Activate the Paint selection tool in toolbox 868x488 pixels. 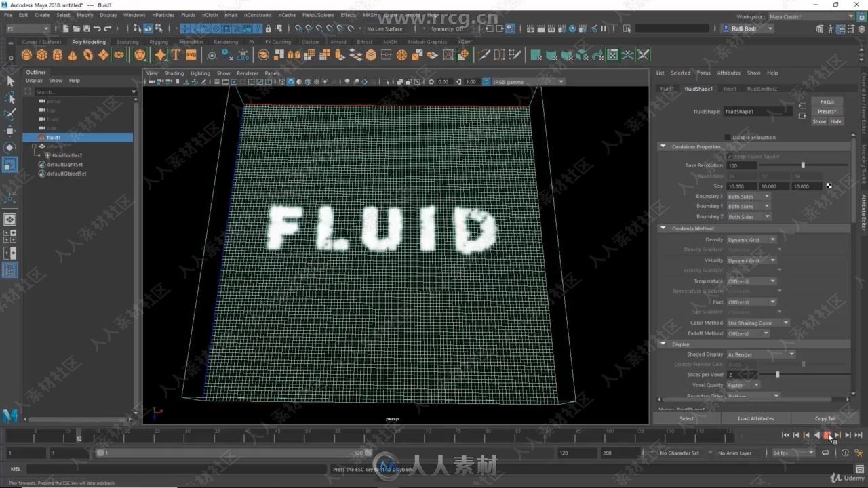coord(10,114)
